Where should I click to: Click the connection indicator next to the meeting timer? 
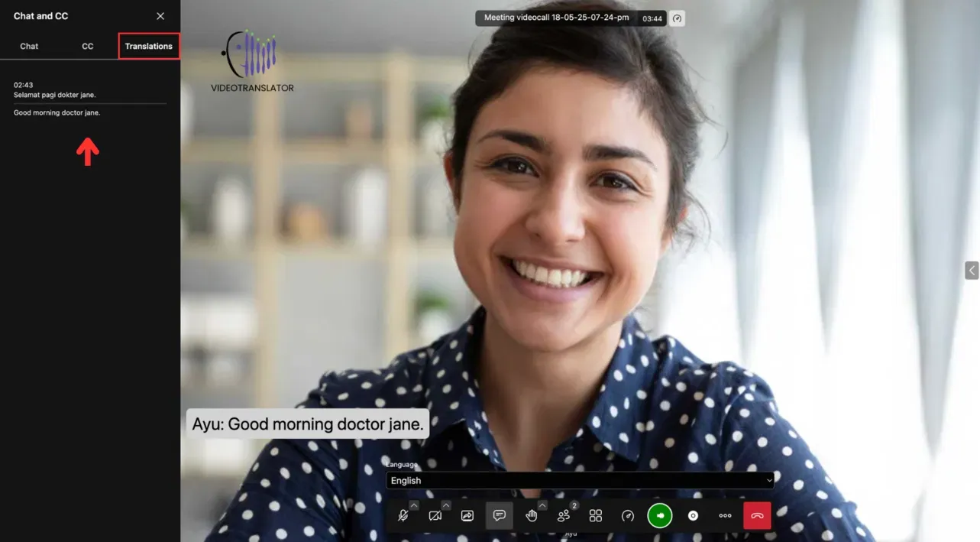pyautogui.click(x=677, y=18)
